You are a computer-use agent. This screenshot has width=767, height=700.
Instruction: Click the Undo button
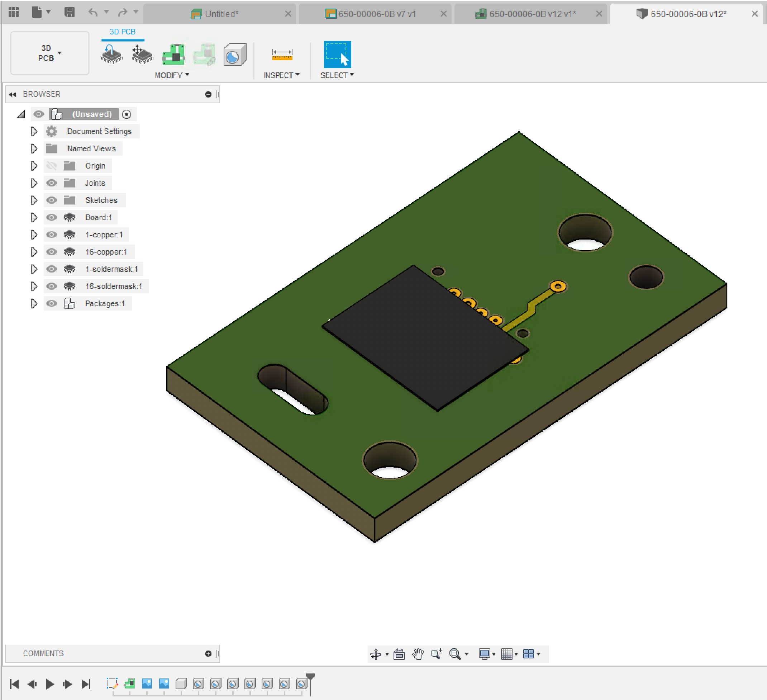click(x=92, y=12)
